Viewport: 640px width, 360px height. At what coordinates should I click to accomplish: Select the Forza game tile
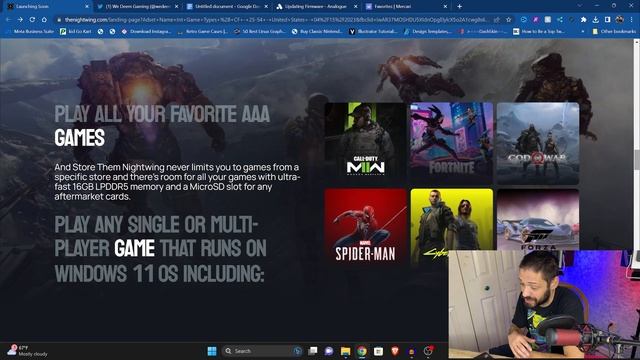click(x=538, y=219)
